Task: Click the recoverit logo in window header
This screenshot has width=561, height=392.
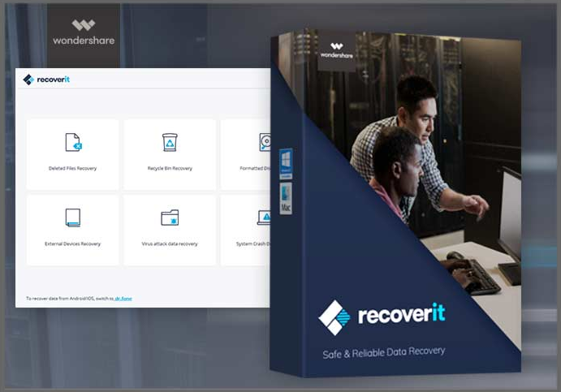Action: coord(46,80)
